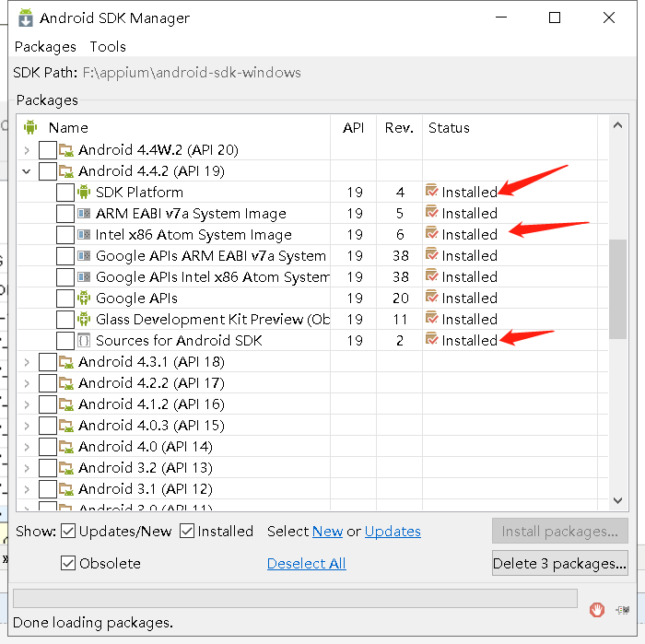
Task: Click the Android robot icon in Name header
Action: click(30, 127)
